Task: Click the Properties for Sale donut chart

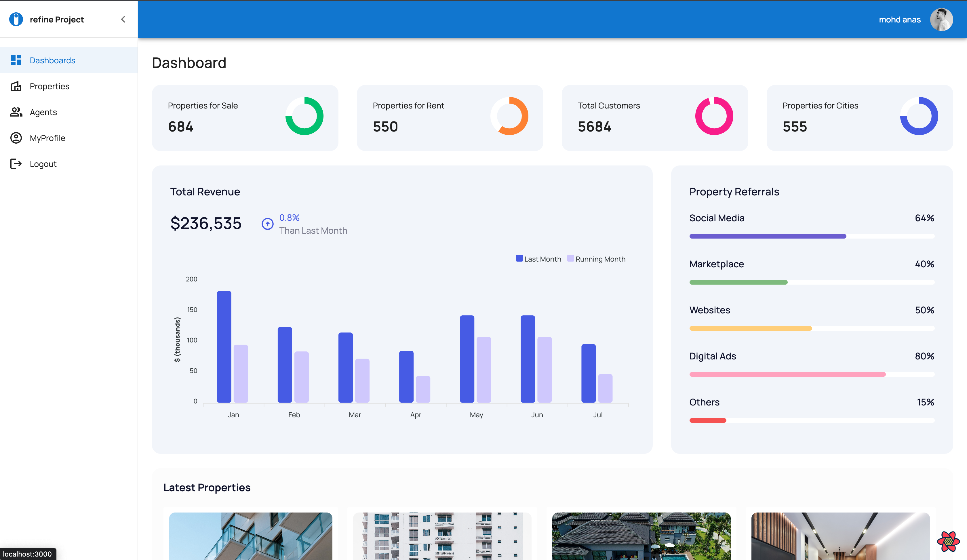Action: 304,116
